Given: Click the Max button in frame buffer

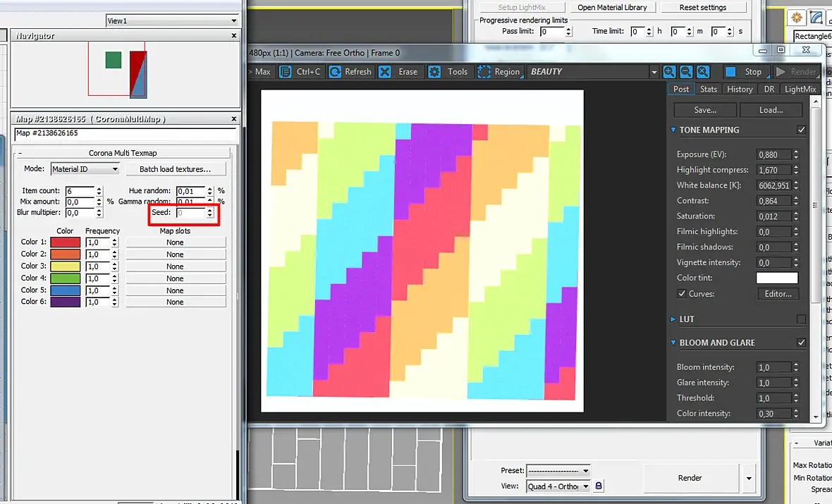Looking at the screenshot, I should 262,72.
